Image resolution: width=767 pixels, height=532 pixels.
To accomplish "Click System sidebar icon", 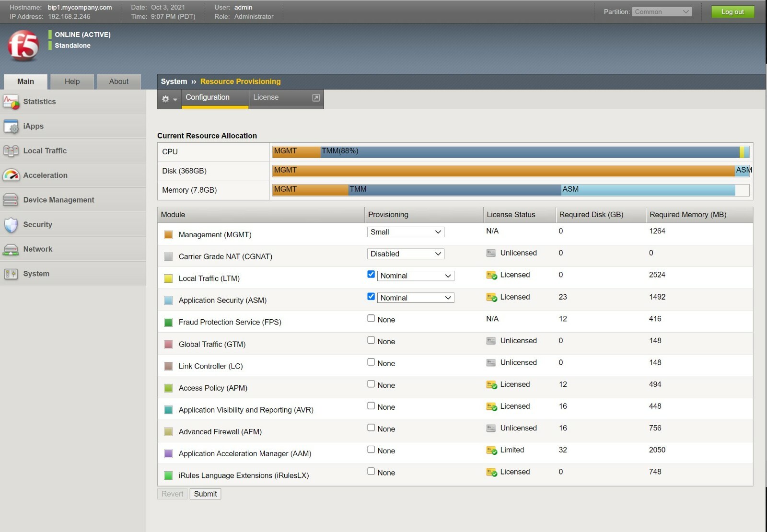I will pos(11,274).
